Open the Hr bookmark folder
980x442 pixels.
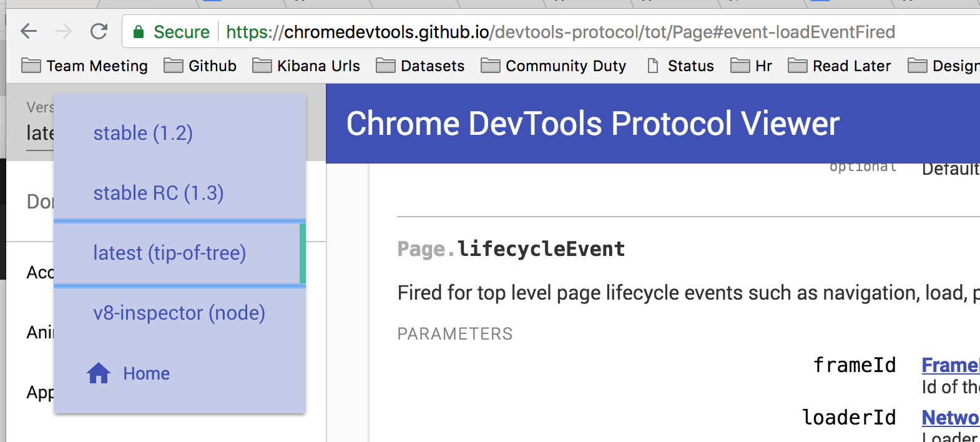751,66
